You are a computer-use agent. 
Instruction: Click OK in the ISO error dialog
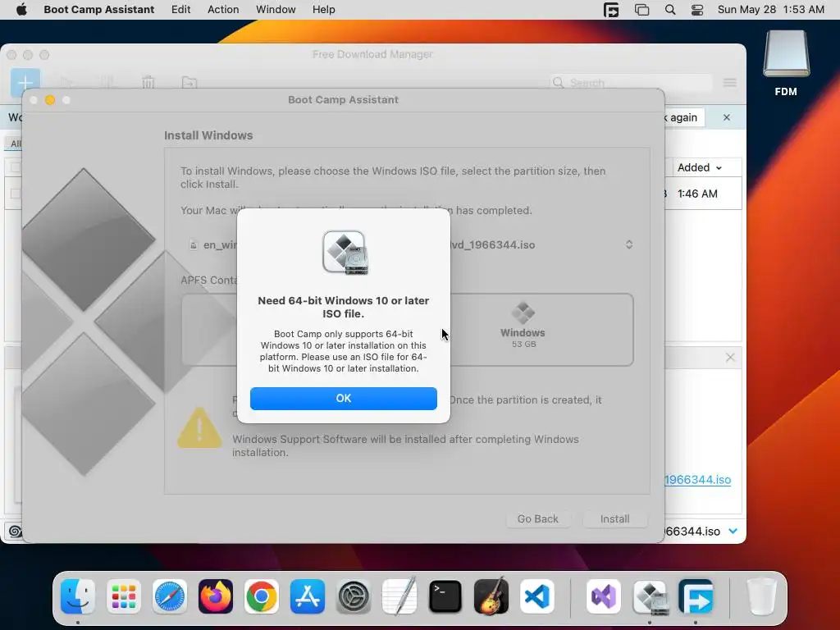(344, 398)
